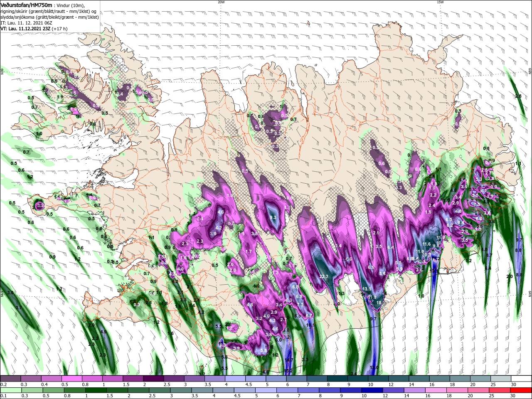Click the light blue 4 swatch in the upper legend row
The image size is (532, 399).
tap(234, 379)
